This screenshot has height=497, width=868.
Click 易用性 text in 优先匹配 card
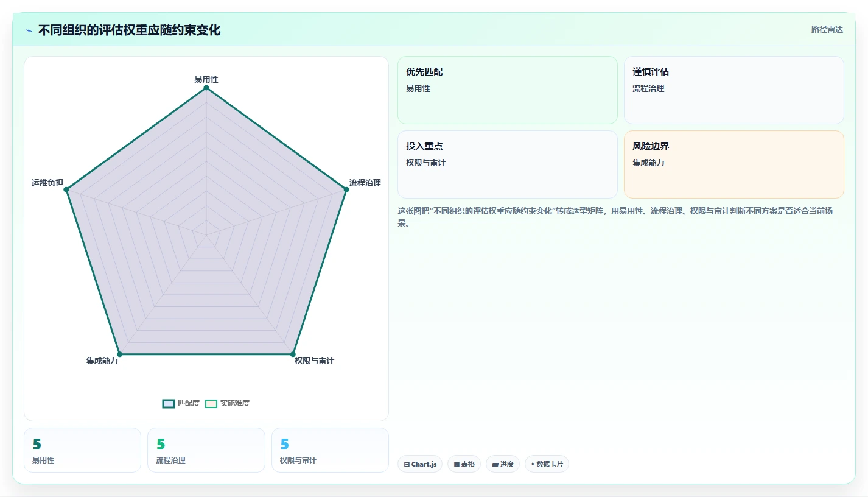(x=418, y=88)
